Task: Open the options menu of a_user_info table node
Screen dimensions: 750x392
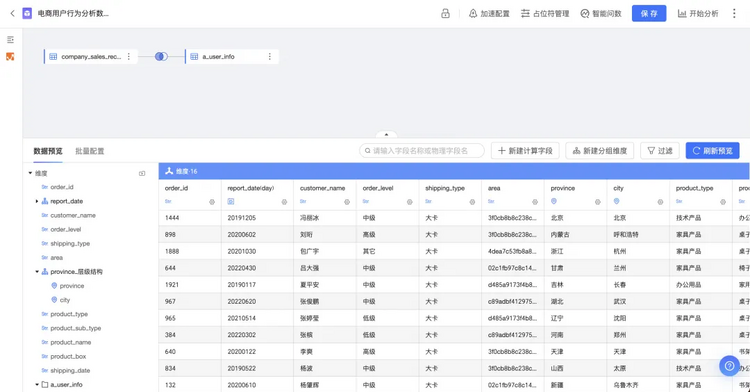Action: click(x=270, y=56)
